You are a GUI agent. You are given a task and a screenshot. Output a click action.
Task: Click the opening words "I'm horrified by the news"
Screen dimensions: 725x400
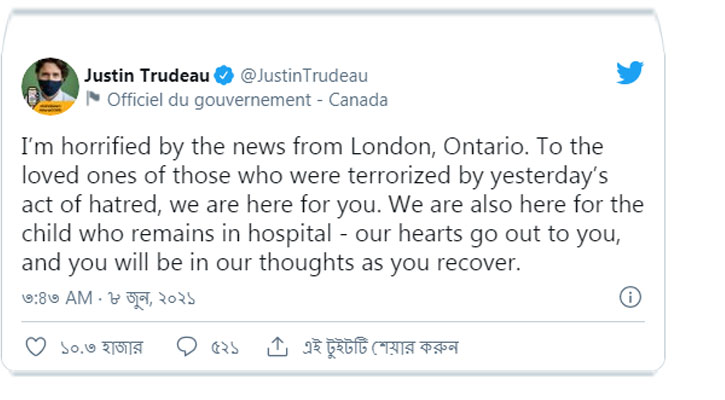pos(125,145)
